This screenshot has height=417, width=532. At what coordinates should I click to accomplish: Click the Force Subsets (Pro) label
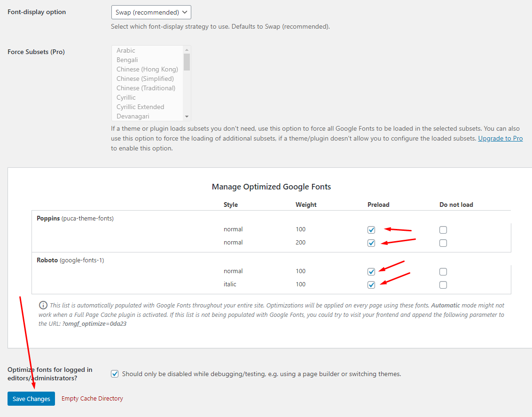[x=36, y=52]
